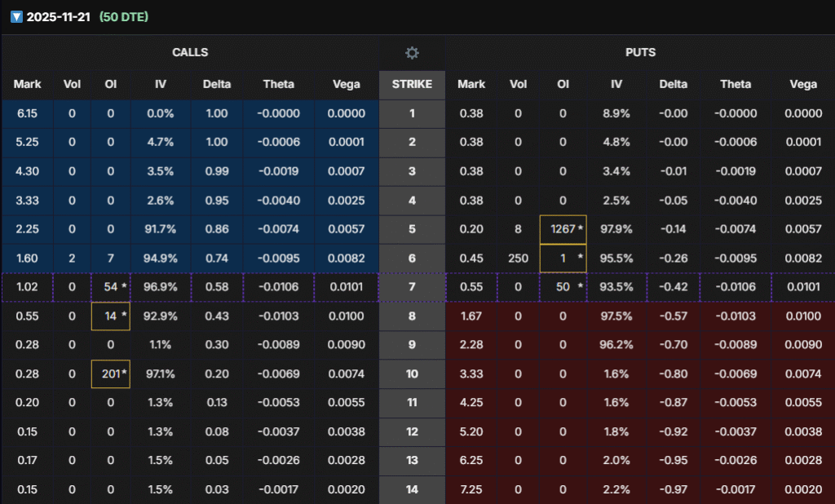Collapse the 2025-11-21 expiration chain arrow

(x=16, y=16)
